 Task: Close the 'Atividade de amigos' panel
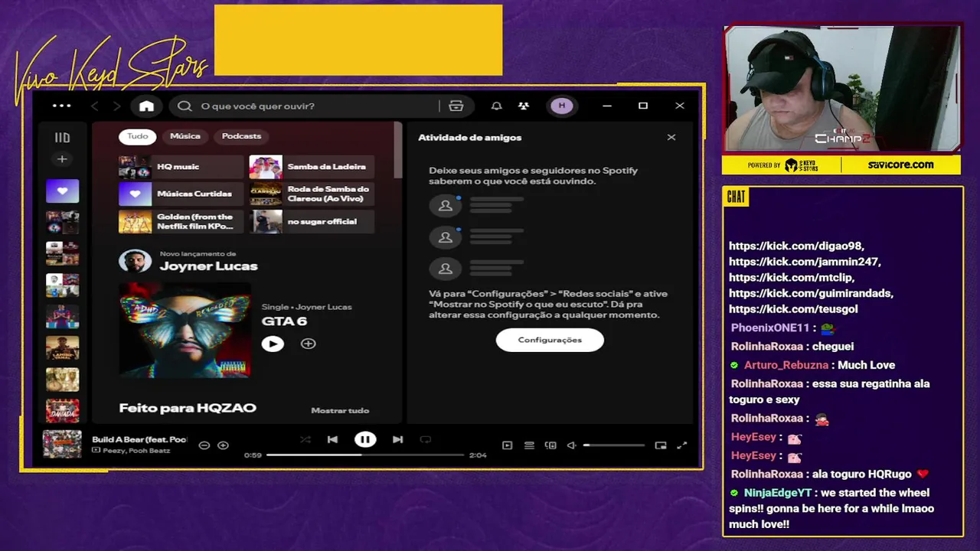click(671, 138)
